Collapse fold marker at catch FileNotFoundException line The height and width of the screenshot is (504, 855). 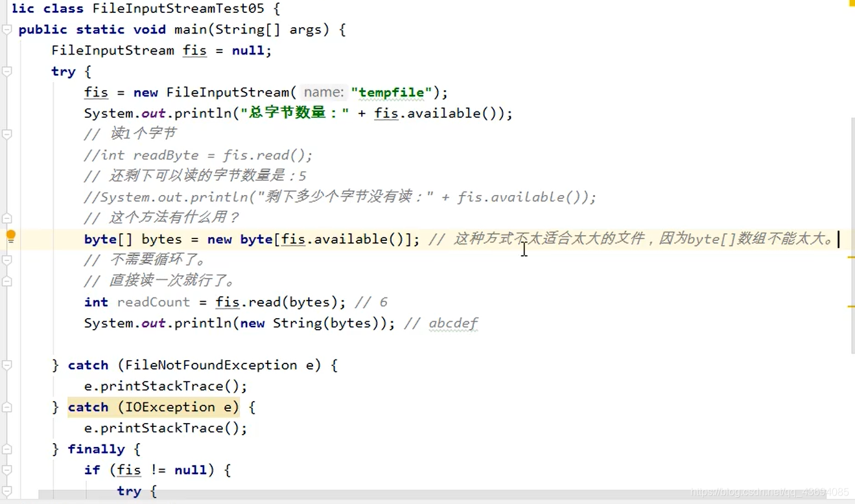coord(6,365)
